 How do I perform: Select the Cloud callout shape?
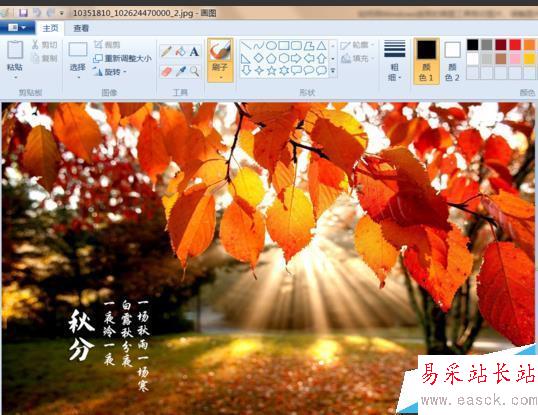click(x=321, y=71)
